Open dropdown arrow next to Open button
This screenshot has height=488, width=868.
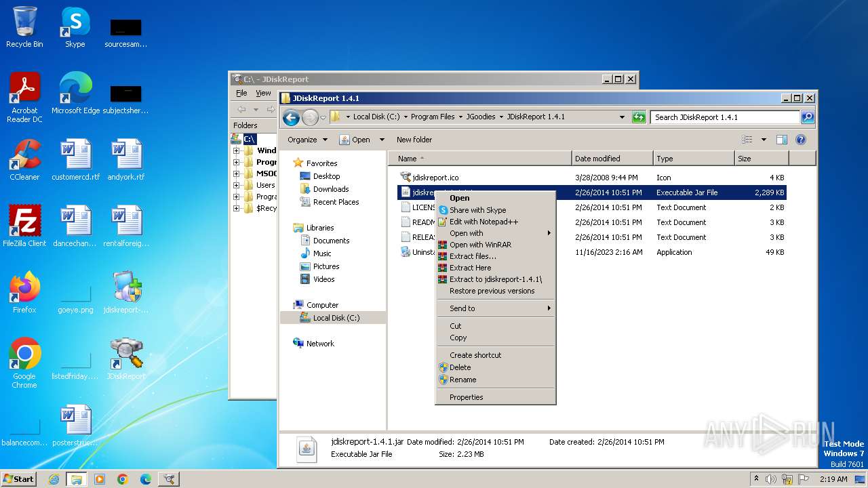click(382, 140)
